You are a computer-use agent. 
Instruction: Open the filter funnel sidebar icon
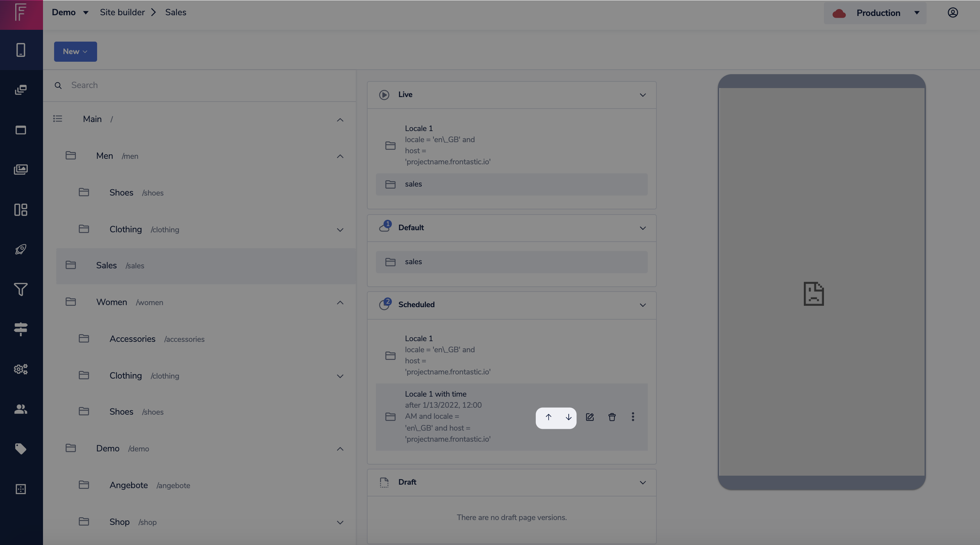pos(21,289)
